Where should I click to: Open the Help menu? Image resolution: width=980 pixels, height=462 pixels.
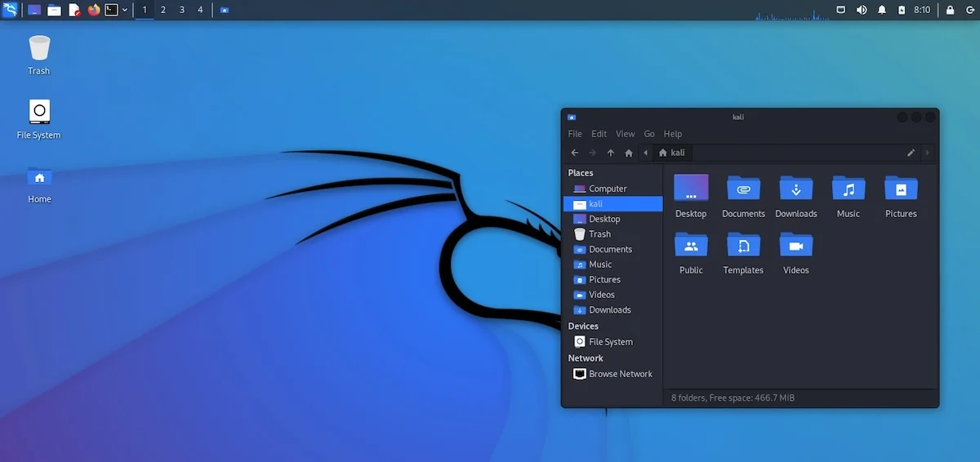coord(673,134)
